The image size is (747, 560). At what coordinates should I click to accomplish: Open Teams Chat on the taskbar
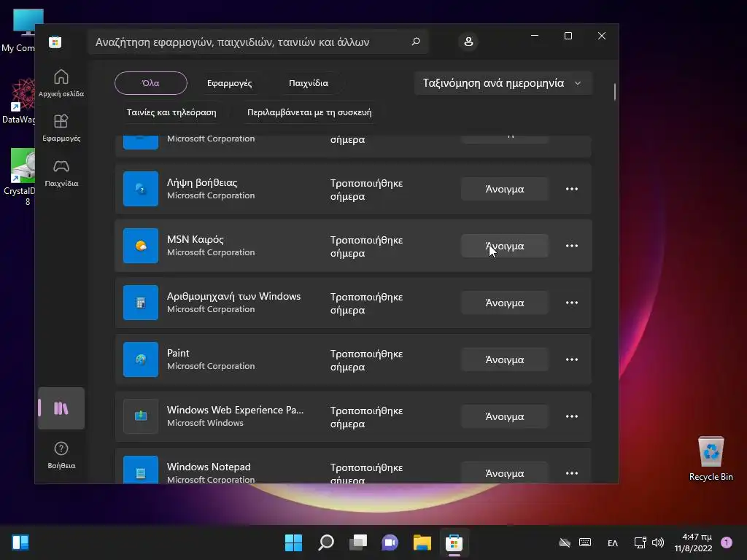390,542
